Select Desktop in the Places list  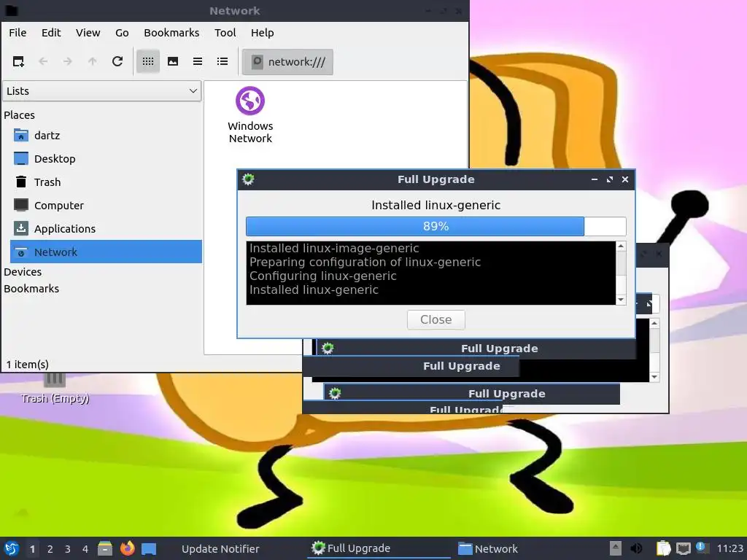pyautogui.click(x=106, y=159)
